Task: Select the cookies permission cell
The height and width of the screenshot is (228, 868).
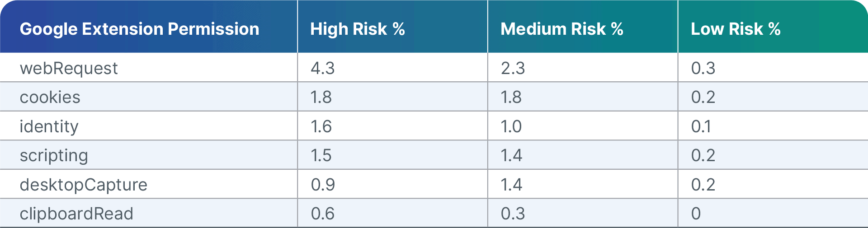Action: [50, 97]
